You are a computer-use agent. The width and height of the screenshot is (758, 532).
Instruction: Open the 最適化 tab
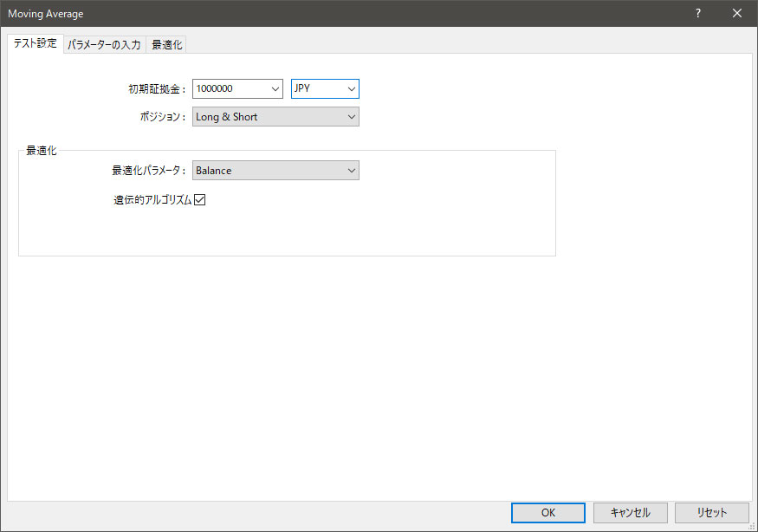[x=167, y=44]
